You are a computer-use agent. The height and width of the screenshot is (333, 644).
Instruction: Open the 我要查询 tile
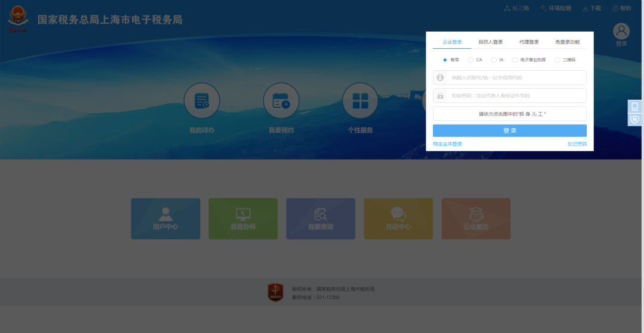321,219
